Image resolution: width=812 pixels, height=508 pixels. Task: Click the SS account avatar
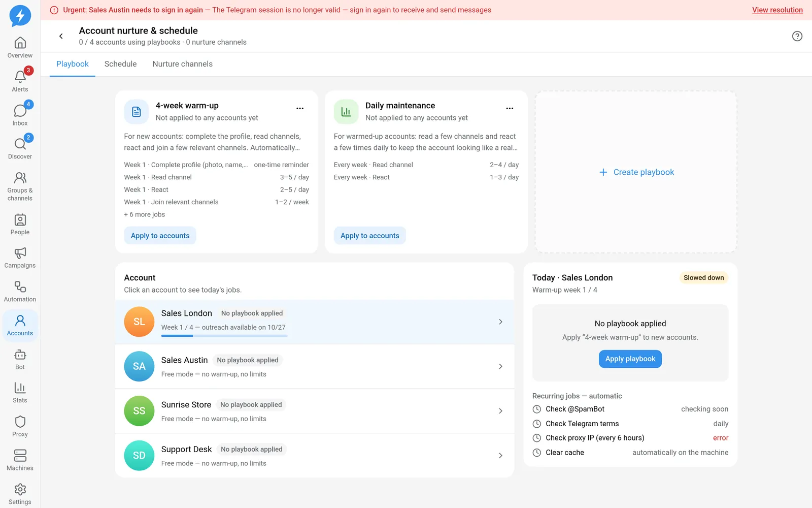click(139, 411)
